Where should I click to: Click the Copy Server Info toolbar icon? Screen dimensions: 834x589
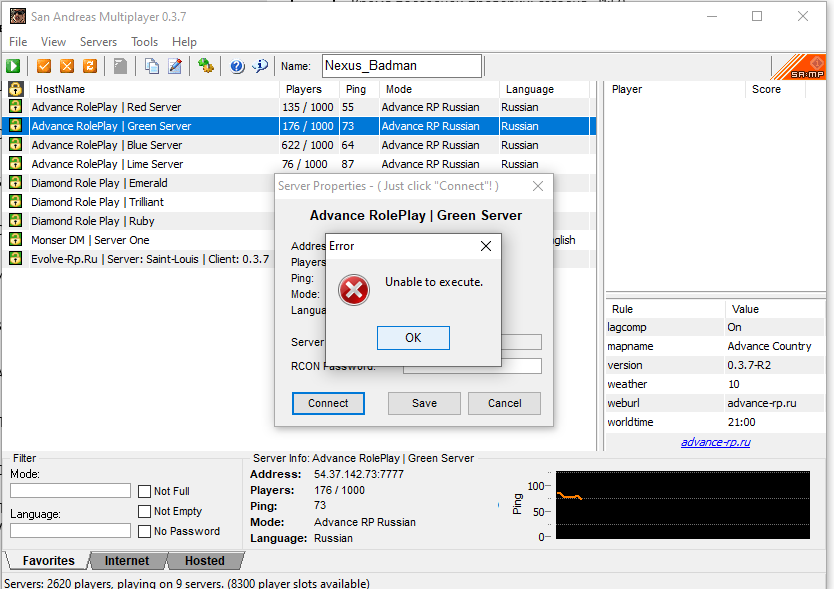click(x=152, y=66)
